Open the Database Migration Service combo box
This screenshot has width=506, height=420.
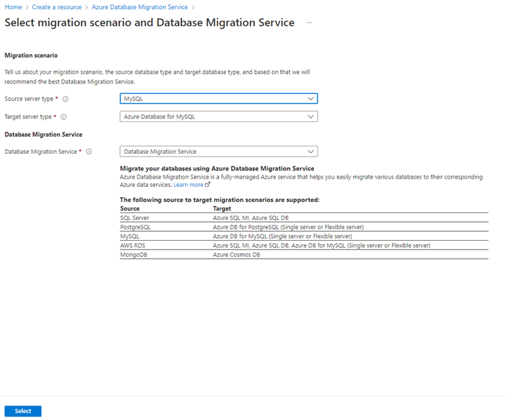tap(219, 152)
